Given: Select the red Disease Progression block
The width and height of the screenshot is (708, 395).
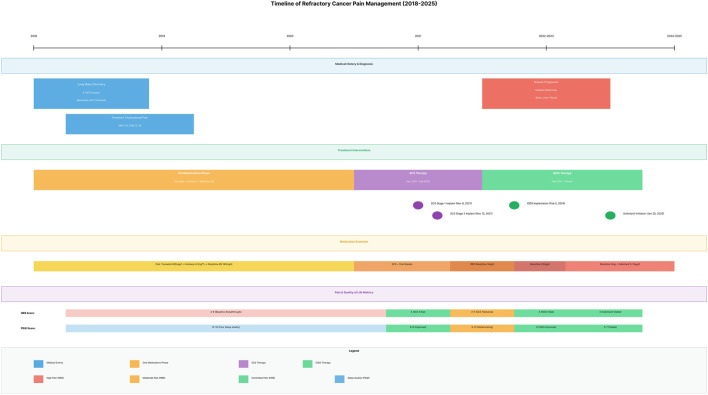Looking at the screenshot, I should [x=546, y=93].
